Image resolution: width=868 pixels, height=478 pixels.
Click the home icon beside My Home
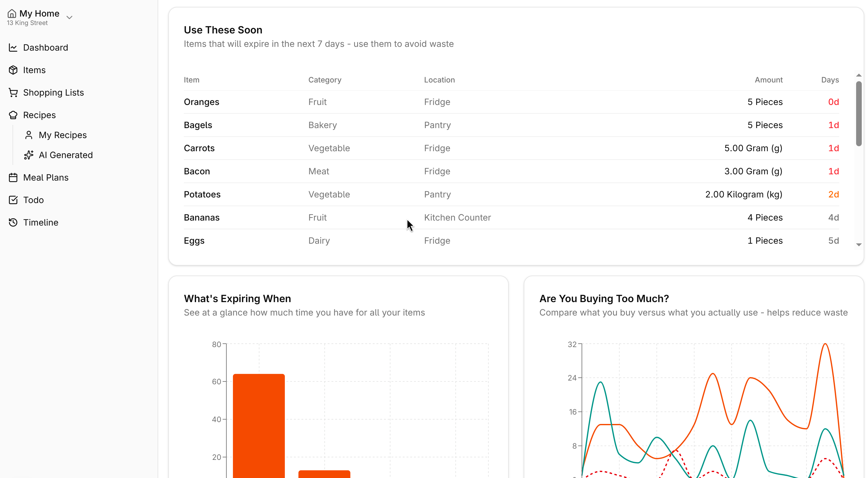(12, 13)
